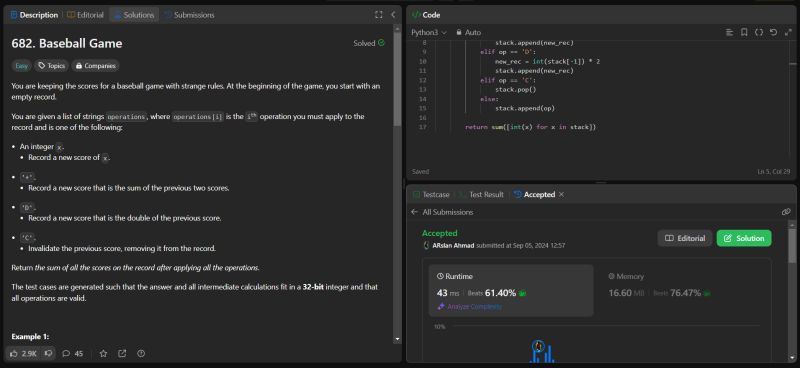Click the Saved status text
This screenshot has width=800, height=368.
(x=420, y=171)
